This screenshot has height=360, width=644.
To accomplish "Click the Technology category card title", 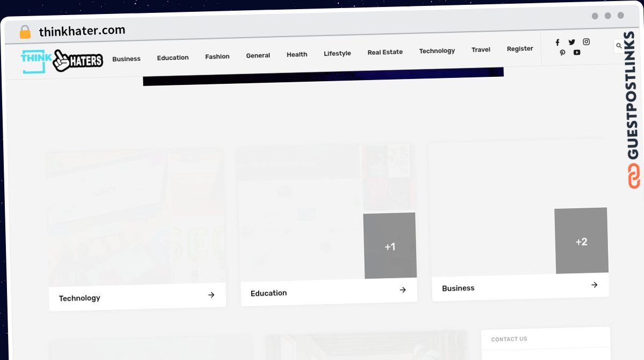I will [x=79, y=298].
